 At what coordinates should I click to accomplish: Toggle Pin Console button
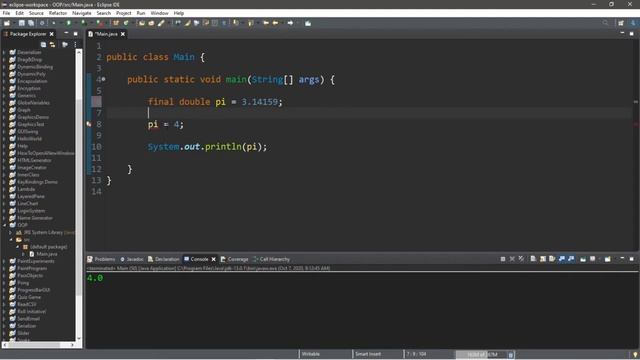point(583,259)
